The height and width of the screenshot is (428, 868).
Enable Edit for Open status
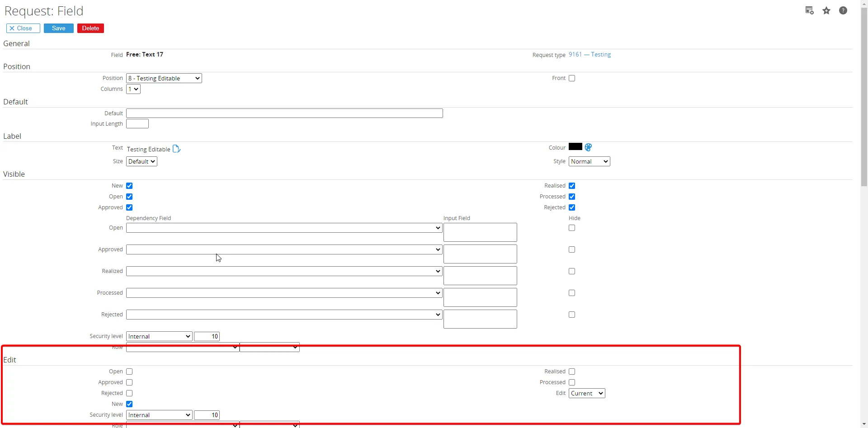coord(129,372)
